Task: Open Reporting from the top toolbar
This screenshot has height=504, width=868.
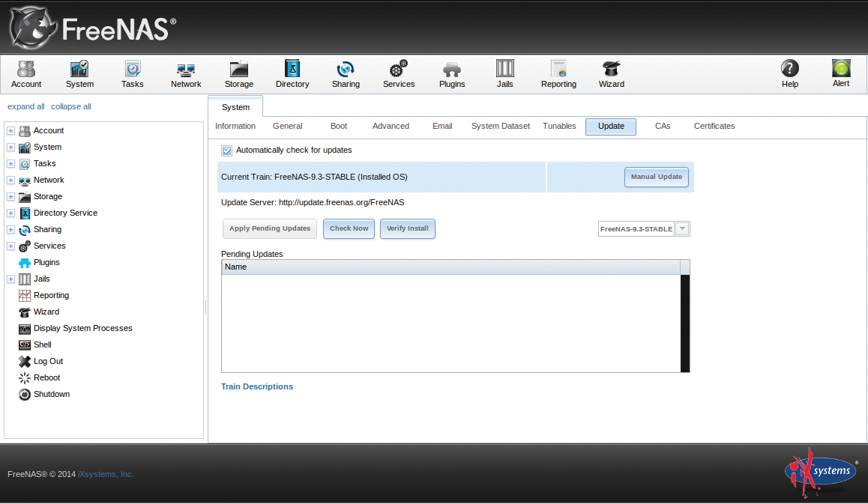Action: (x=558, y=74)
